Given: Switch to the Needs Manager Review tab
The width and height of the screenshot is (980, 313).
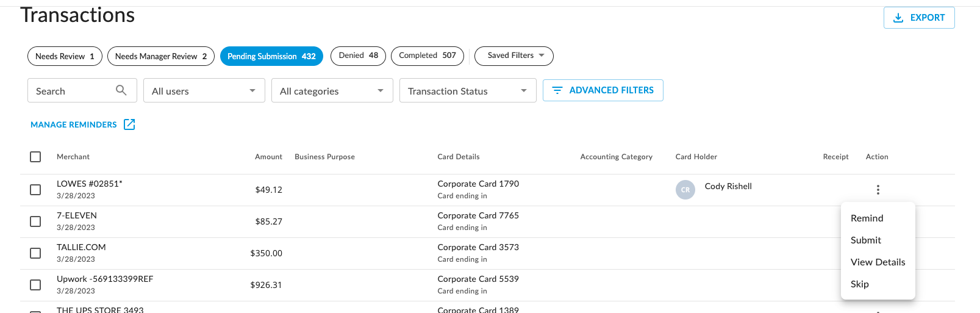Looking at the screenshot, I should (x=161, y=56).
